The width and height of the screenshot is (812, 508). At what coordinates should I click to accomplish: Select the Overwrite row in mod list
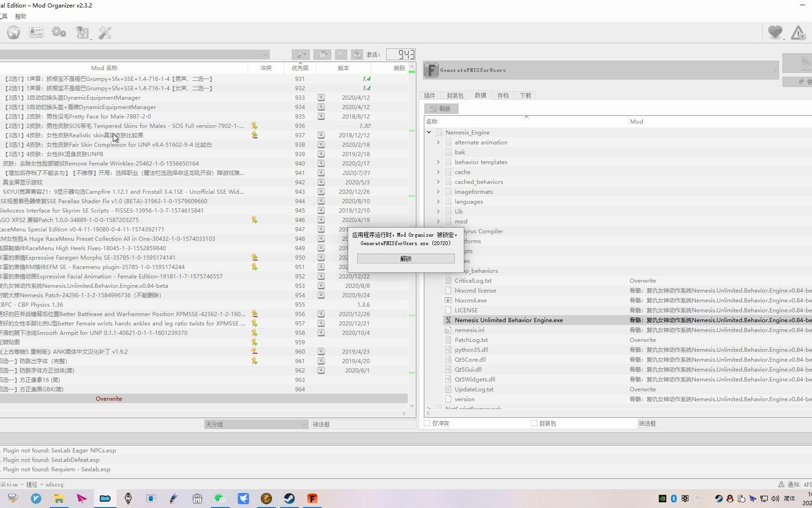tap(203, 398)
